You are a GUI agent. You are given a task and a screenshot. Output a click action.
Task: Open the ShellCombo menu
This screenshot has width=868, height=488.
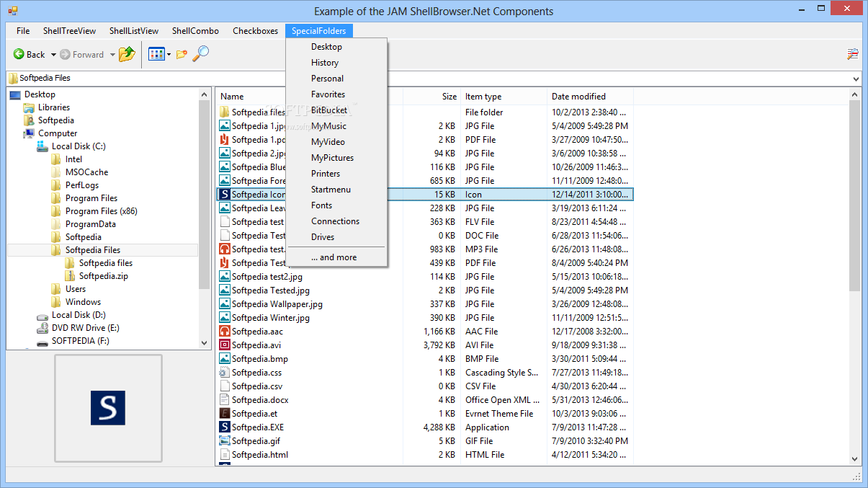[195, 31]
